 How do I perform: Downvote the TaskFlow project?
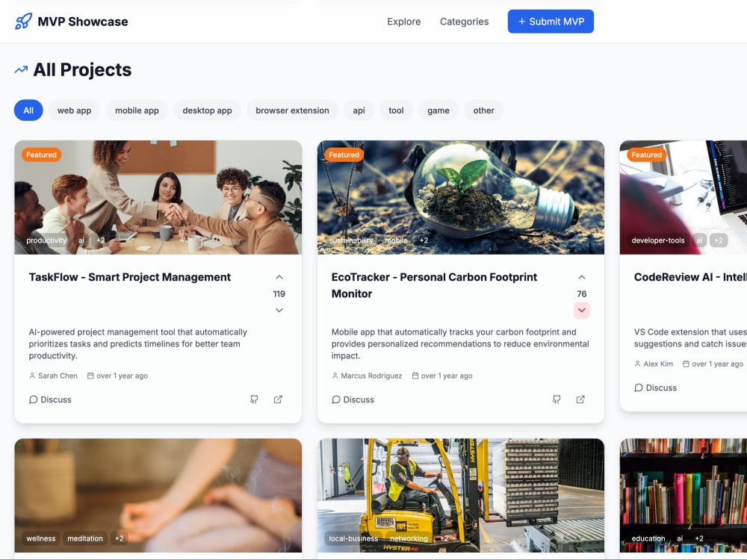coord(279,310)
